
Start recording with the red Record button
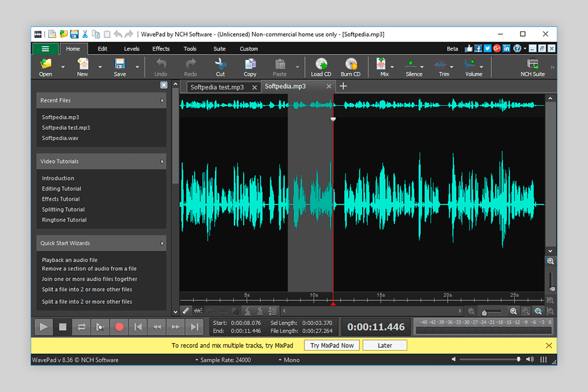[119, 326]
